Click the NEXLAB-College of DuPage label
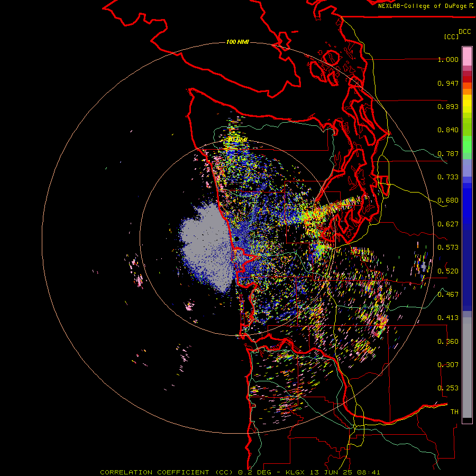Image resolution: width=476 pixels, height=476 pixels. (x=425, y=6)
